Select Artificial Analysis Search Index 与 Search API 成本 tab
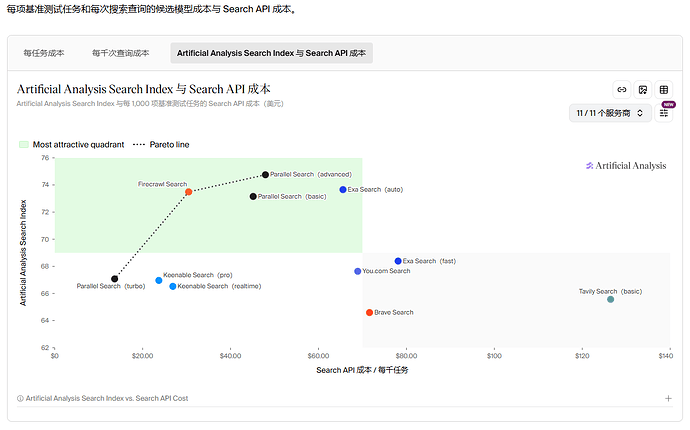Image resolution: width=690 pixels, height=430 pixels. [x=272, y=53]
